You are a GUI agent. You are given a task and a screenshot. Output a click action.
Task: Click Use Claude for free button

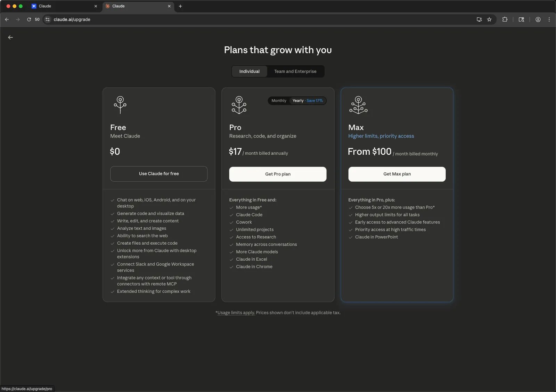tap(159, 174)
